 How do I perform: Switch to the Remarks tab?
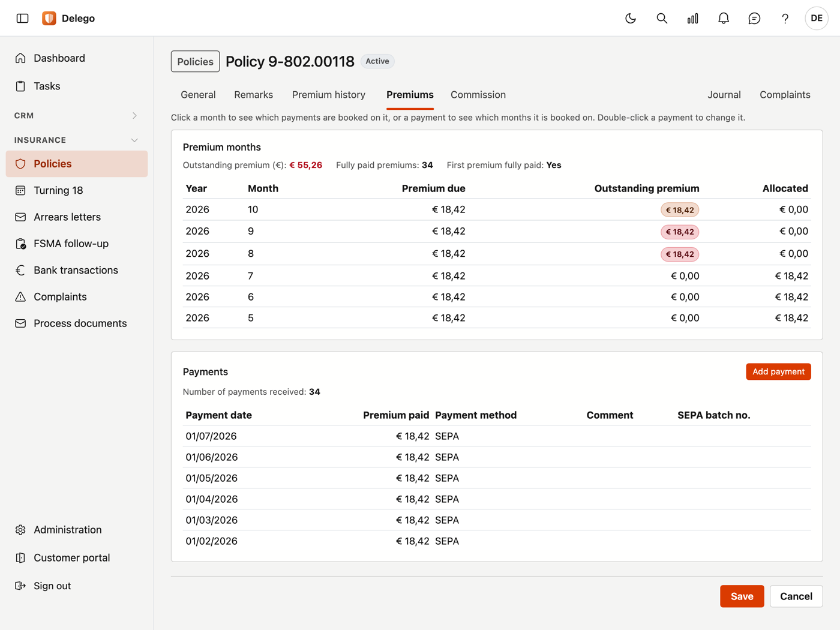(x=253, y=95)
